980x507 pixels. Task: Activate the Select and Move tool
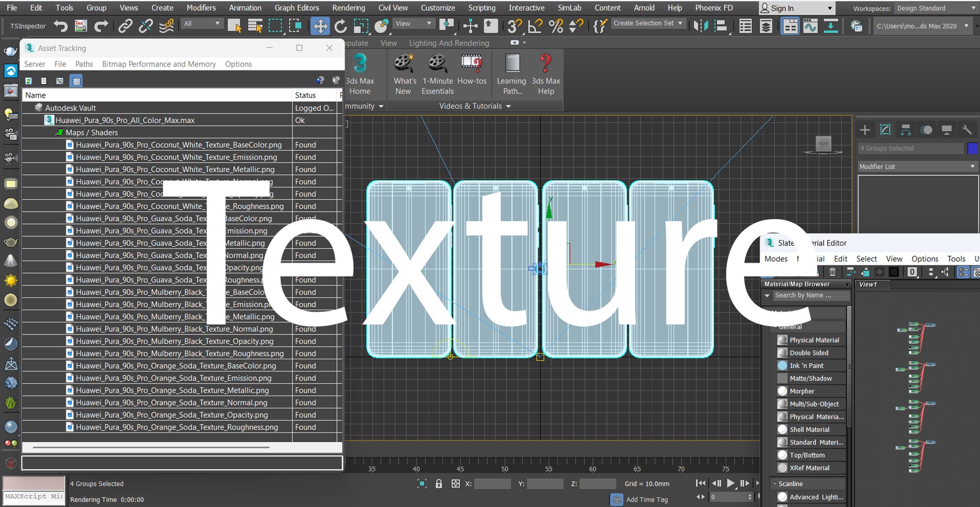(x=320, y=26)
